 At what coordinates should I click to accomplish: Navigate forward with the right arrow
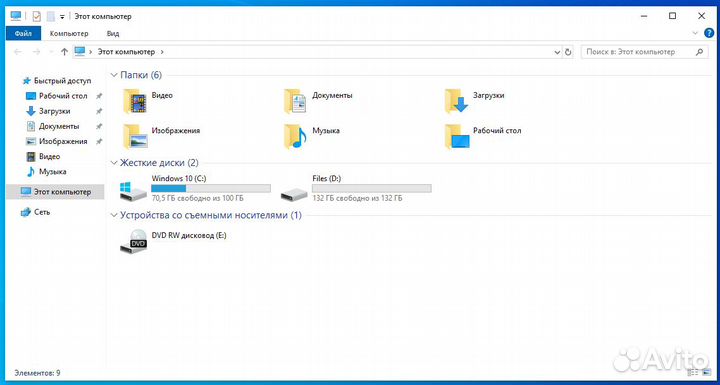pyautogui.click(x=37, y=52)
